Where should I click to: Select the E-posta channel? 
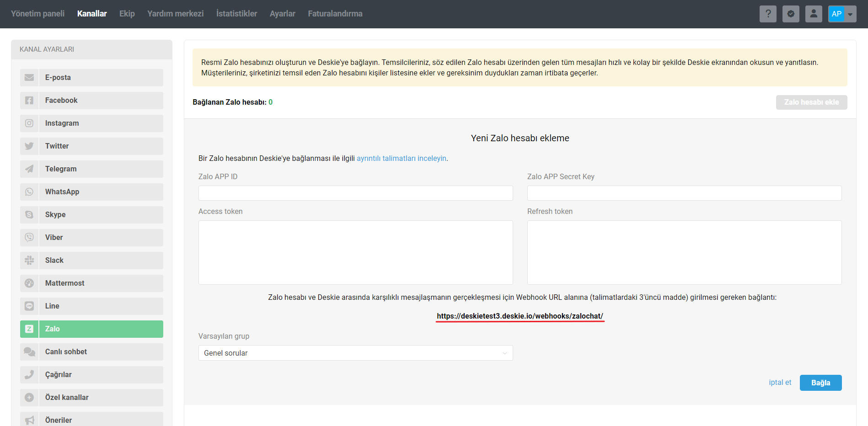tap(91, 78)
